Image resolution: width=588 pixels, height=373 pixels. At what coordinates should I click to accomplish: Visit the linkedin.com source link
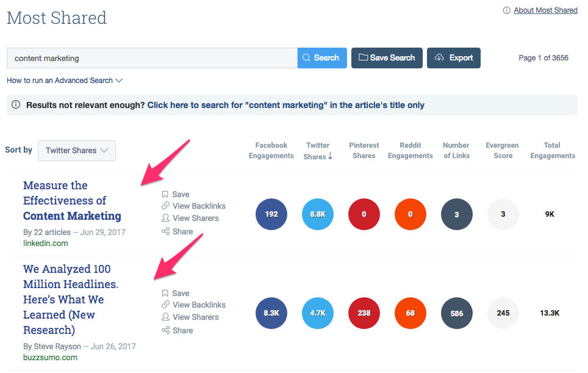tap(45, 242)
